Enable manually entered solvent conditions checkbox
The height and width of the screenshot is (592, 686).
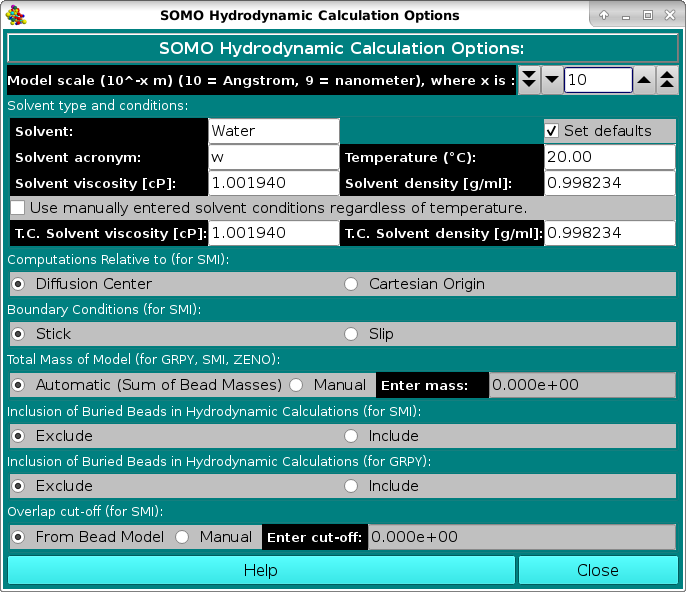click(x=18, y=207)
